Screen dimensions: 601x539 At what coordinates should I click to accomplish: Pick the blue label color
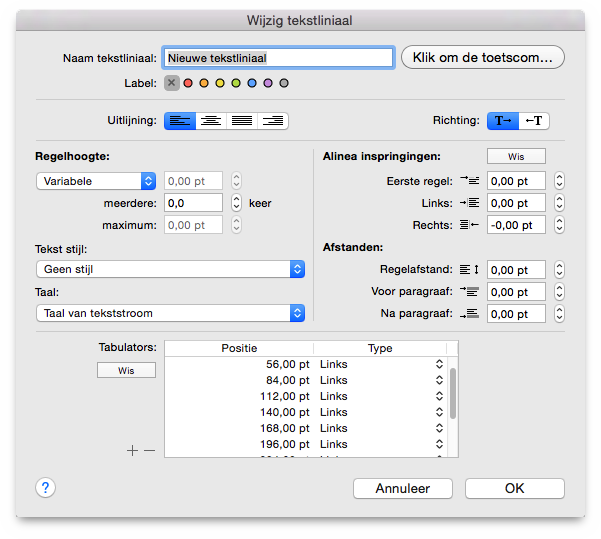[252, 83]
